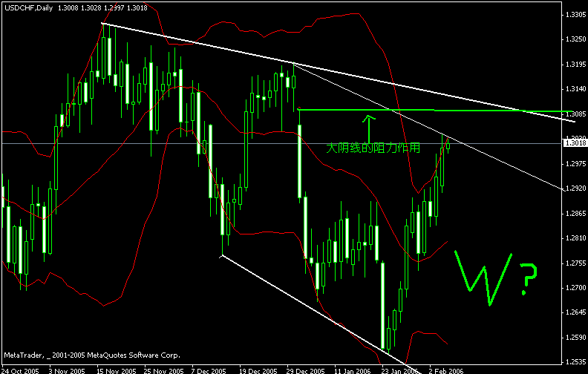Click the 24 Oct 2005 date label
Image resolution: width=588 pixels, height=374 pixels.
pyautogui.click(x=21, y=370)
